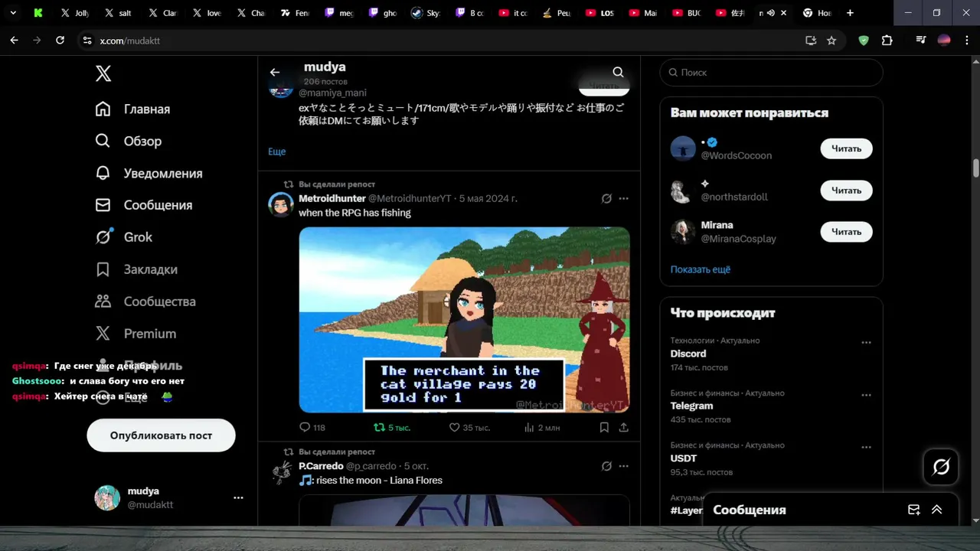Screen dimensions: 980x551
Task: Open browser extensions puzzle icon
Action: [x=887, y=41]
